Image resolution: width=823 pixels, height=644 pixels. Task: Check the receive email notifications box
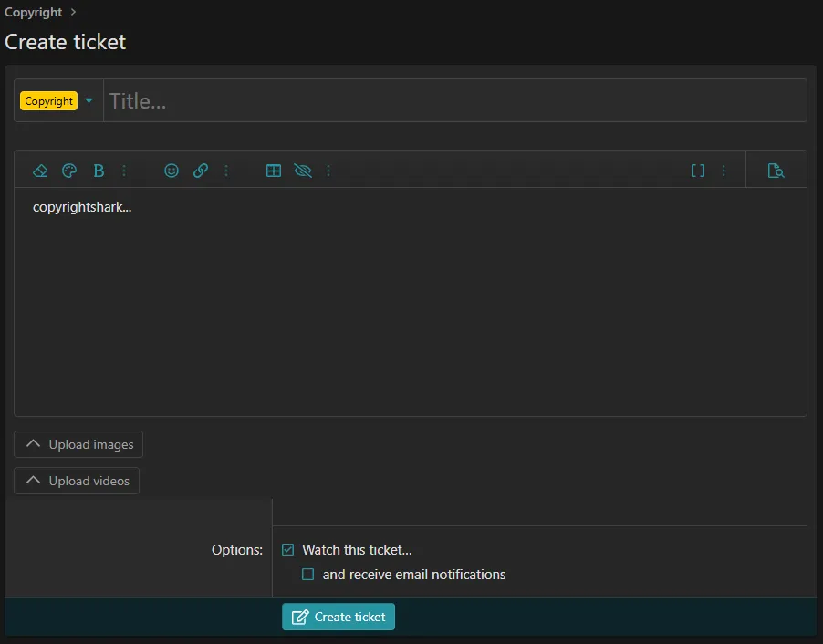pyautogui.click(x=307, y=574)
